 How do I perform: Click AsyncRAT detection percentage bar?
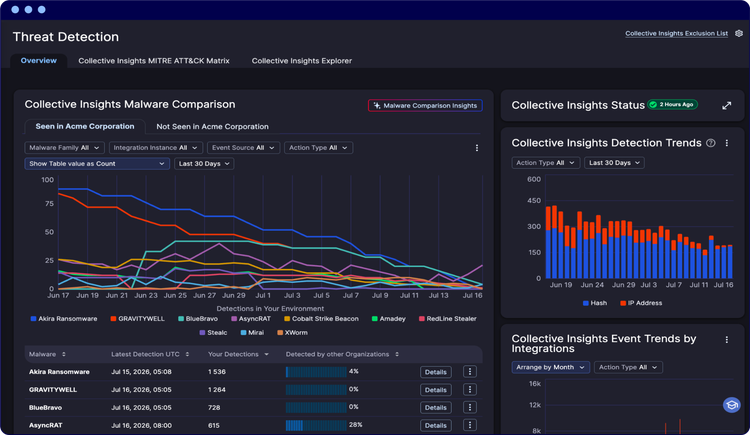click(316, 425)
